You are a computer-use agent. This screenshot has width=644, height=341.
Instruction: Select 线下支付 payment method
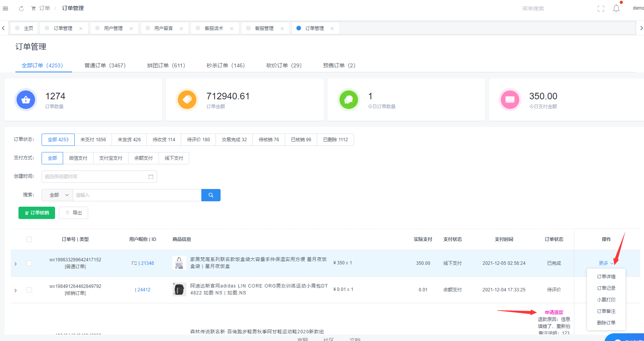point(174,158)
